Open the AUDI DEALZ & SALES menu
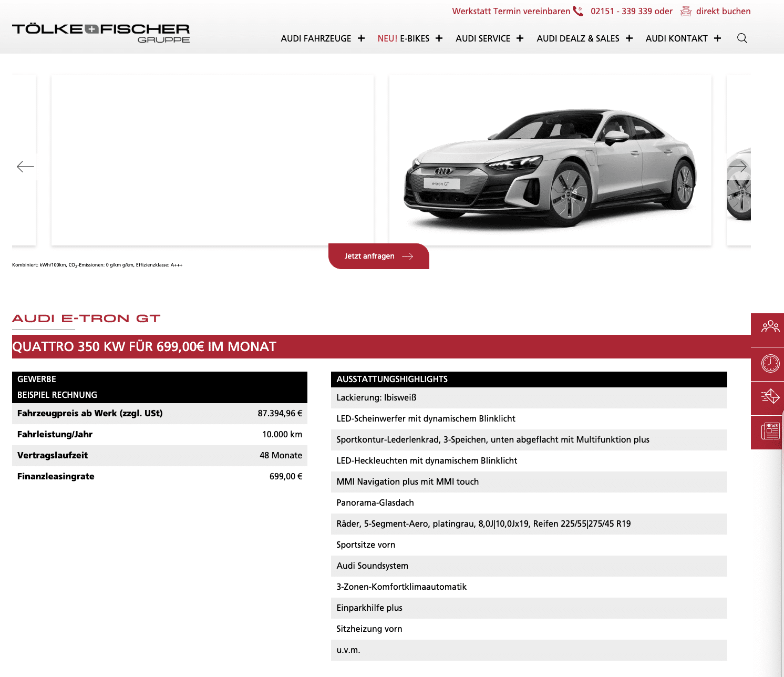 coord(578,38)
